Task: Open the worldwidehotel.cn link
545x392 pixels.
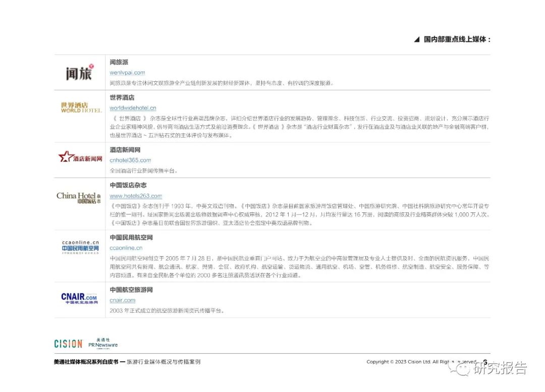Action: click(x=133, y=108)
